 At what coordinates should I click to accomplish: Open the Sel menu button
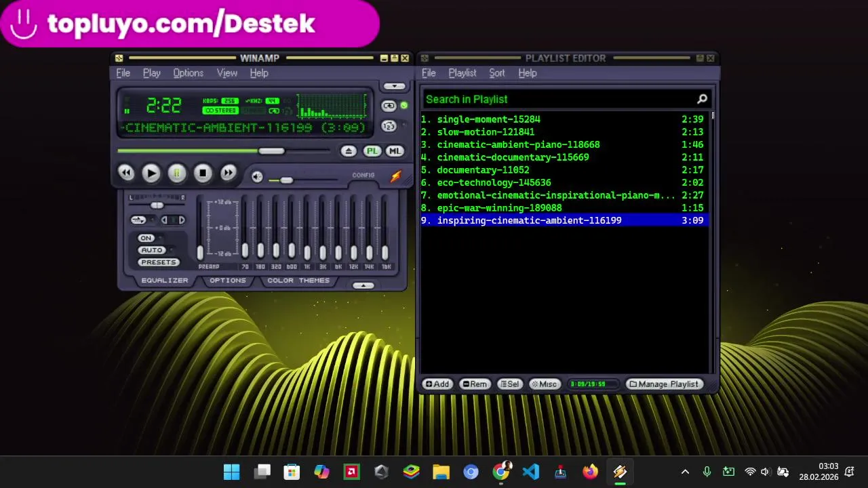click(x=509, y=384)
